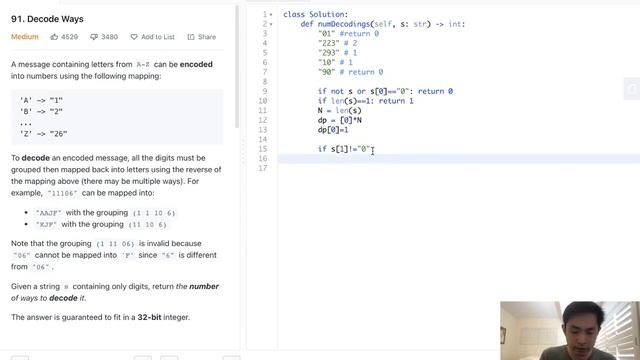The width and height of the screenshot is (640, 360).
Task: Click the Add to List label
Action: click(158, 37)
